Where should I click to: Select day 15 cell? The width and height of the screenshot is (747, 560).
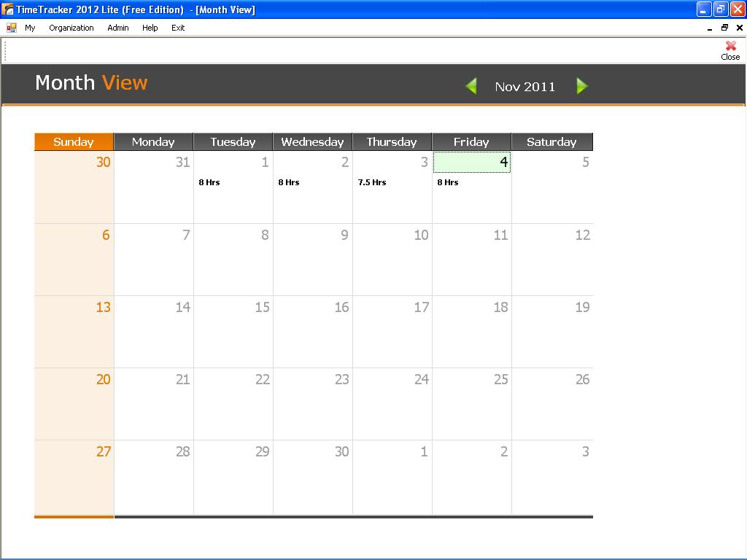point(233,332)
